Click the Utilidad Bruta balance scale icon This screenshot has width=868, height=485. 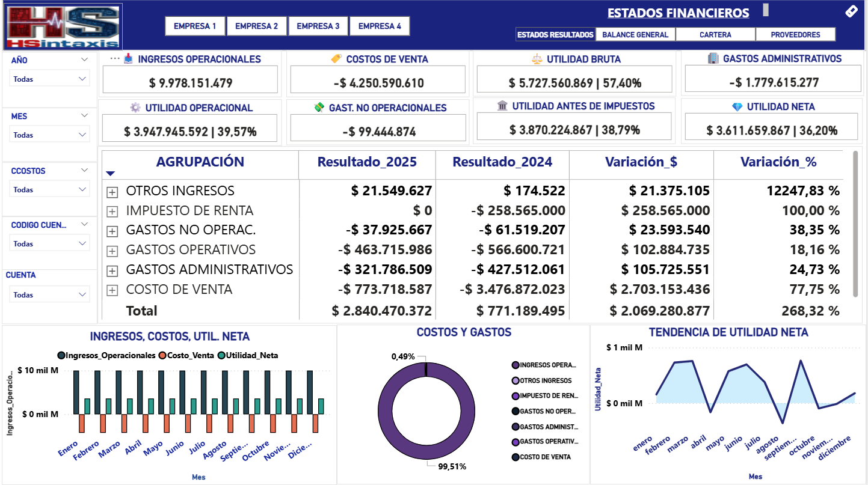[x=537, y=59]
